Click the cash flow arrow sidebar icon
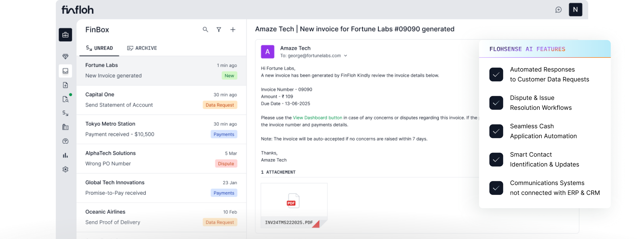644x239 pixels. 65,113
